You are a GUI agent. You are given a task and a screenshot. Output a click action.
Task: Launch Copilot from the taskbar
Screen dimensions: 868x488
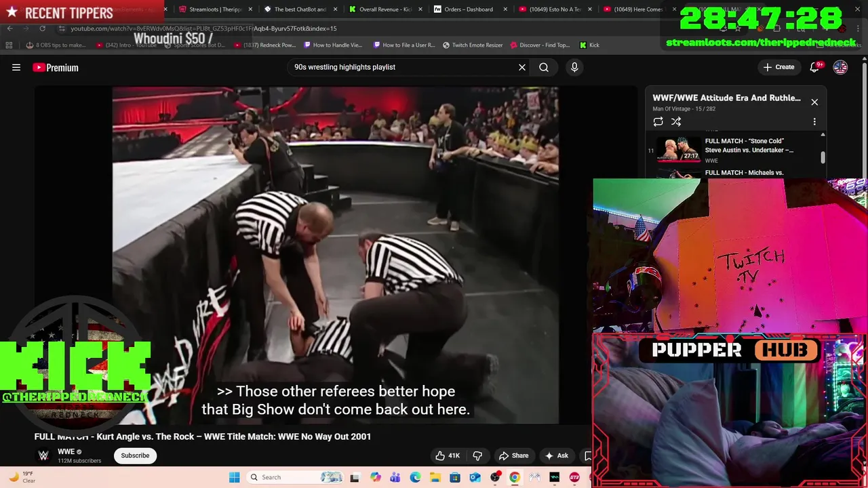(375, 477)
